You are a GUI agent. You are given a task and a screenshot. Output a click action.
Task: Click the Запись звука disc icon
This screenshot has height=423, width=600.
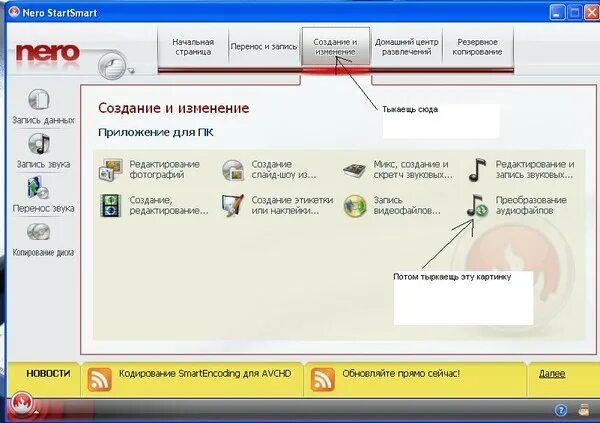coord(39,144)
